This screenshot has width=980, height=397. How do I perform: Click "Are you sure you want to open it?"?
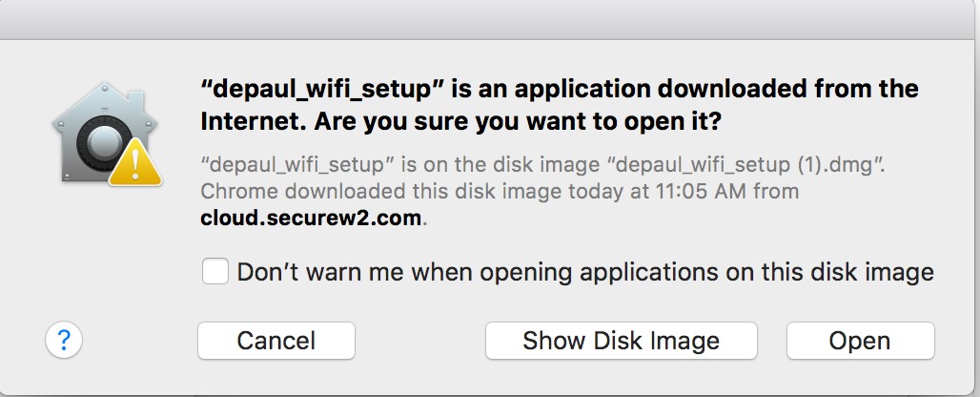[518, 122]
